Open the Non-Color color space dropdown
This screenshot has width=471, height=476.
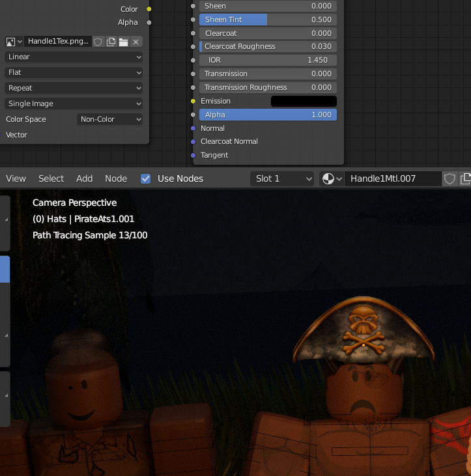[109, 119]
